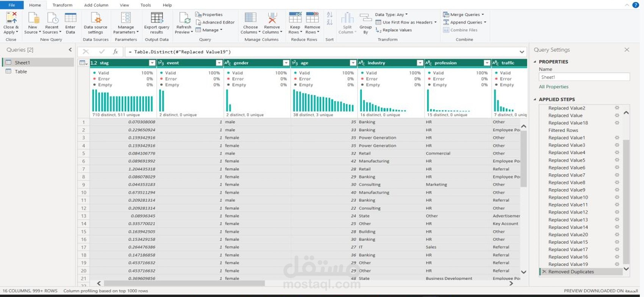The image size is (644, 297).
Task: Click the formula bar text field
Action: click(x=322, y=52)
